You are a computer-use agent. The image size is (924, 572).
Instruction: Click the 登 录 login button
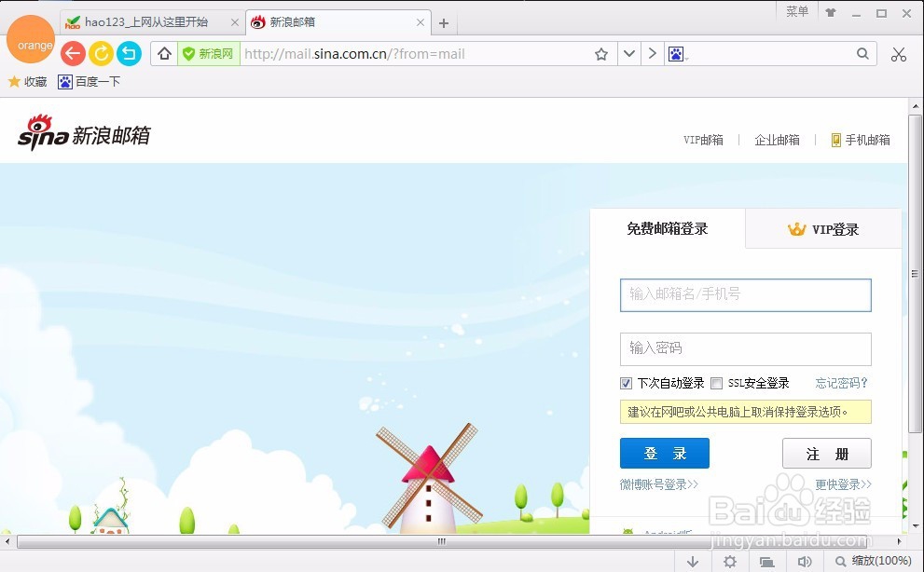coord(664,453)
